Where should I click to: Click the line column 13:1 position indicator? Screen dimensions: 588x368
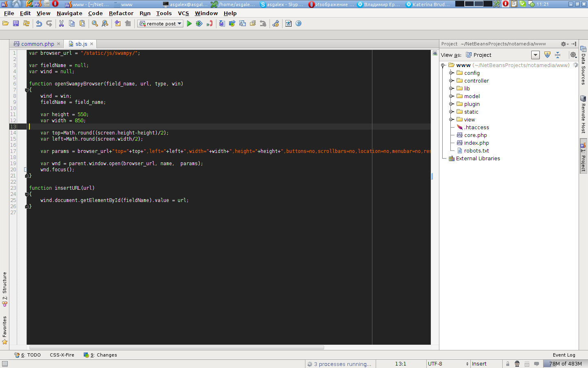pos(401,364)
